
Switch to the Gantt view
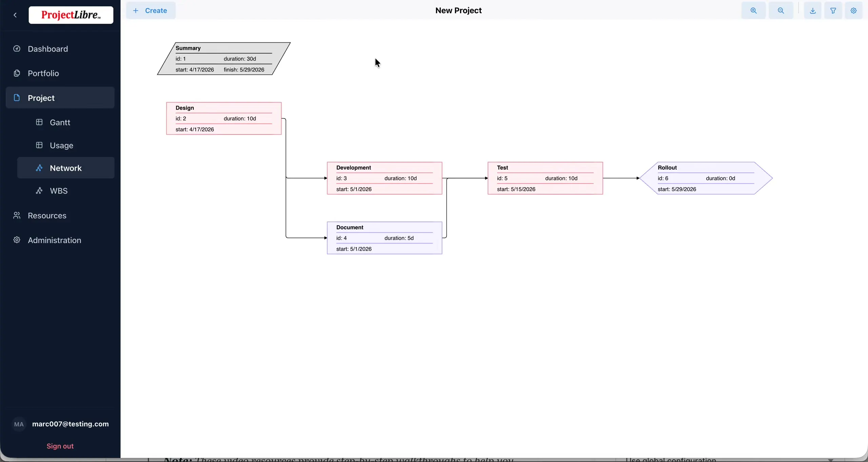click(66, 122)
